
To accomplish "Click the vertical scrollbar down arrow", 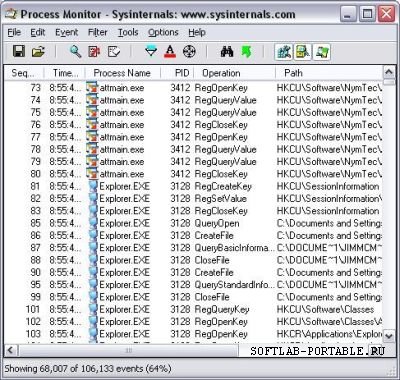I will tap(389, 336).
